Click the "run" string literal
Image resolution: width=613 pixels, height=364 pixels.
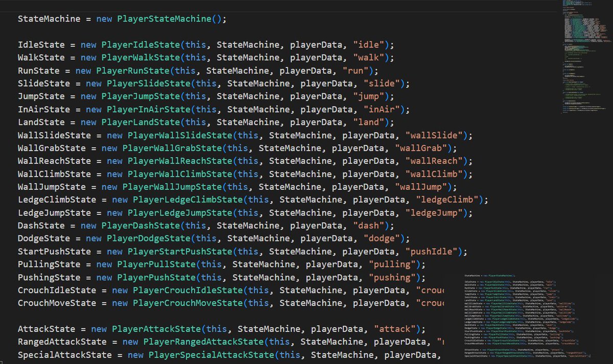[356, 70]
